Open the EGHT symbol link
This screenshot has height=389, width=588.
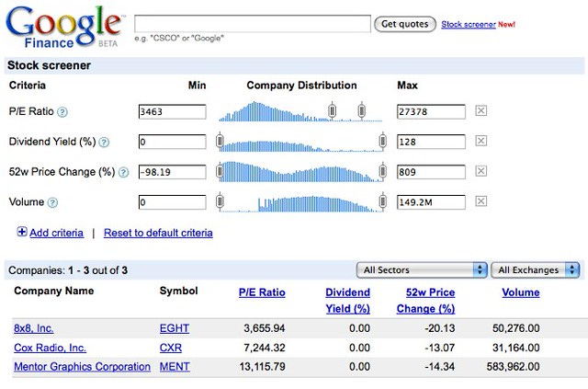point(175,328)
